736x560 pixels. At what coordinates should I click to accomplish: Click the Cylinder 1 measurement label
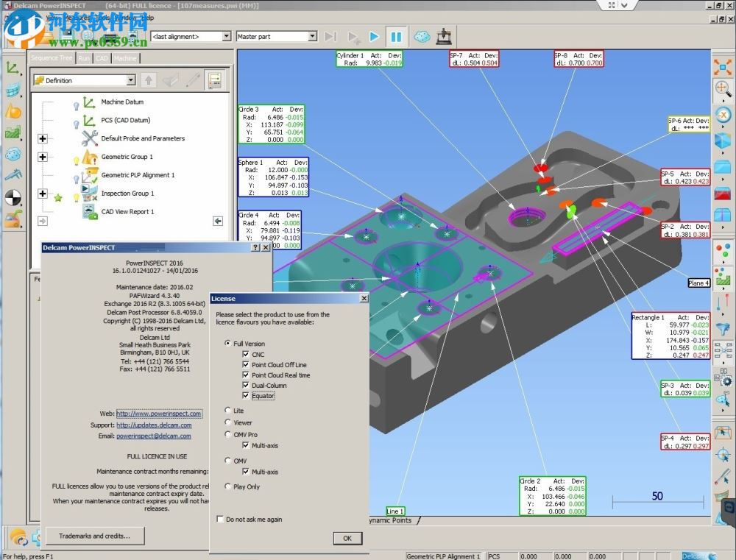pyautogui.click(x=369, y=59)
